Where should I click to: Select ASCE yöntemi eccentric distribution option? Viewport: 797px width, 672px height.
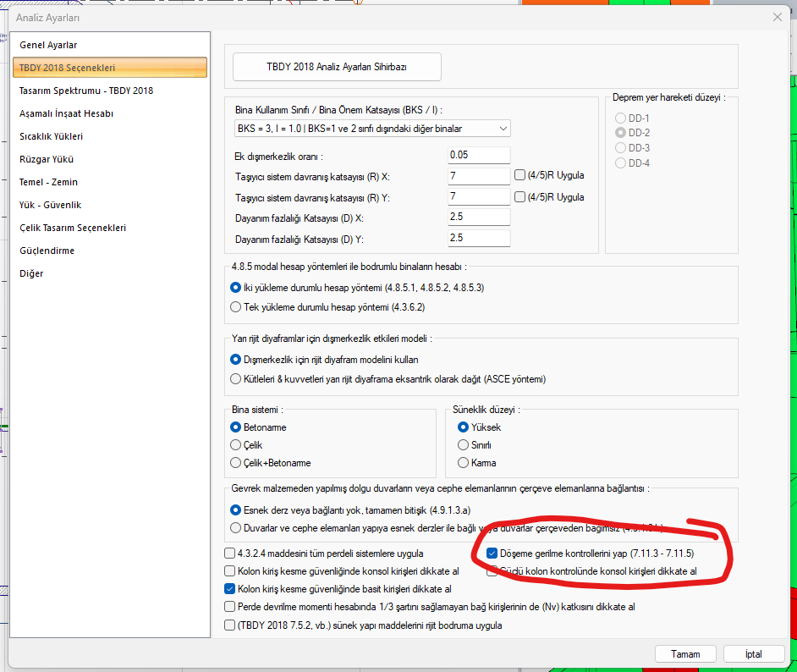(x=236, y=379)
